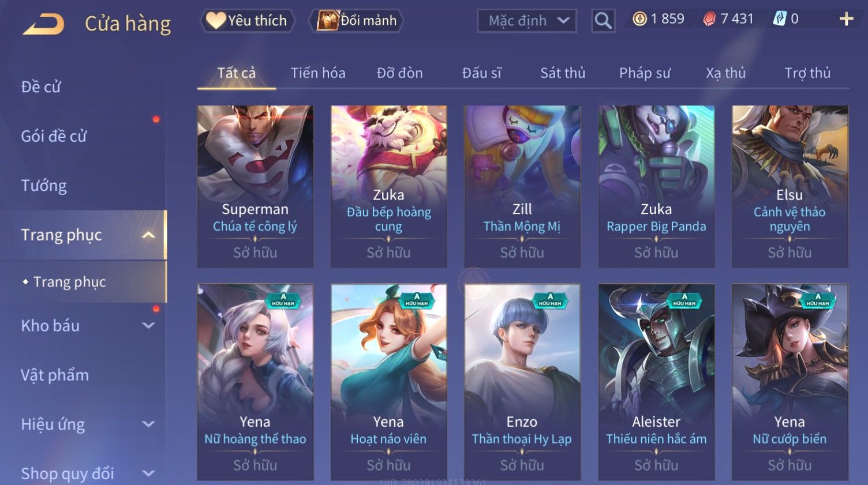Select the Tiến hóa tab

coord(318,73)
